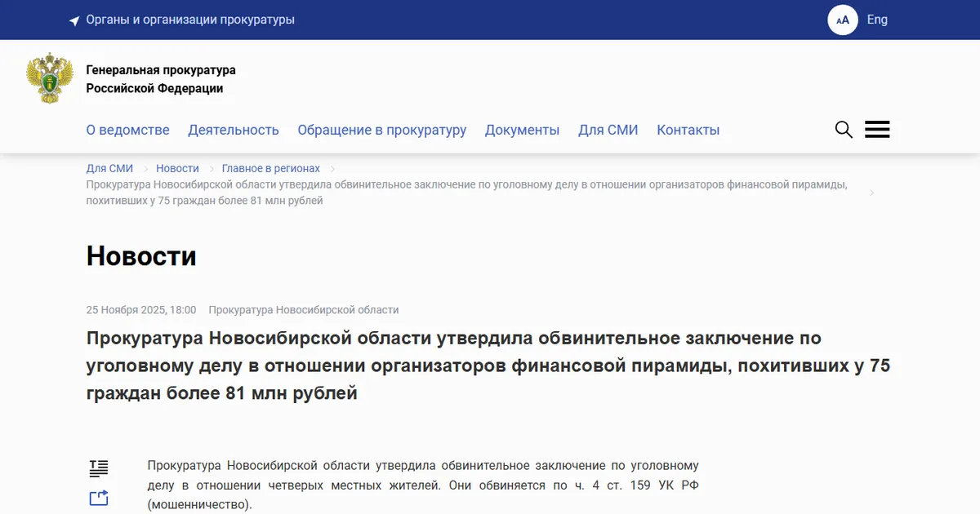
Task: Open the Деятельность menu
Action: (234, 130)
